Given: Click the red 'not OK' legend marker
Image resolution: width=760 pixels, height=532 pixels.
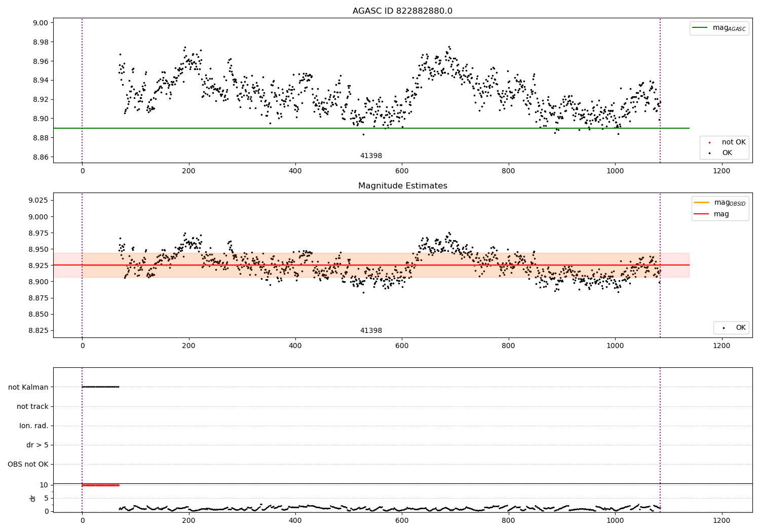Looking at the screenshot, I should click(x=709, y=142).
